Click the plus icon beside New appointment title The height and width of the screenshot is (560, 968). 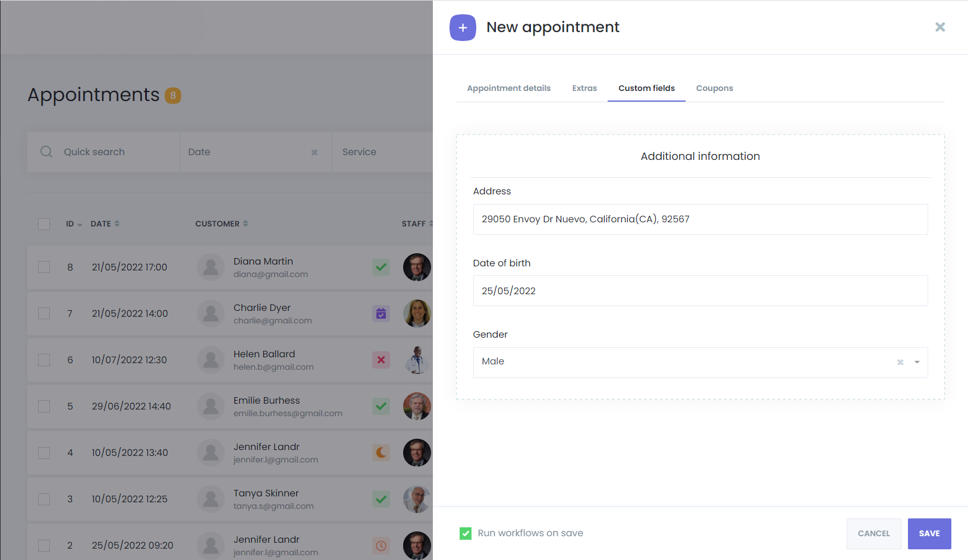coord(463,27)
